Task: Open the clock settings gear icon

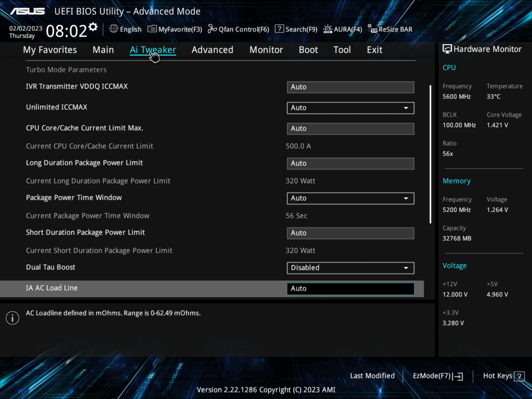Action: click(93, 27)
